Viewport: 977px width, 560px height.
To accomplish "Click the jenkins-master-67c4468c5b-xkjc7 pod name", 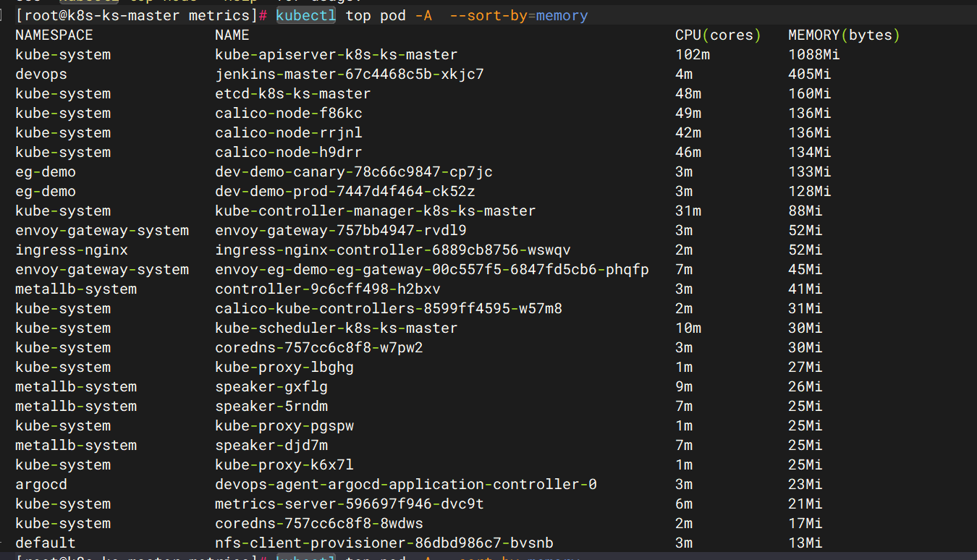I will (349, 74).
